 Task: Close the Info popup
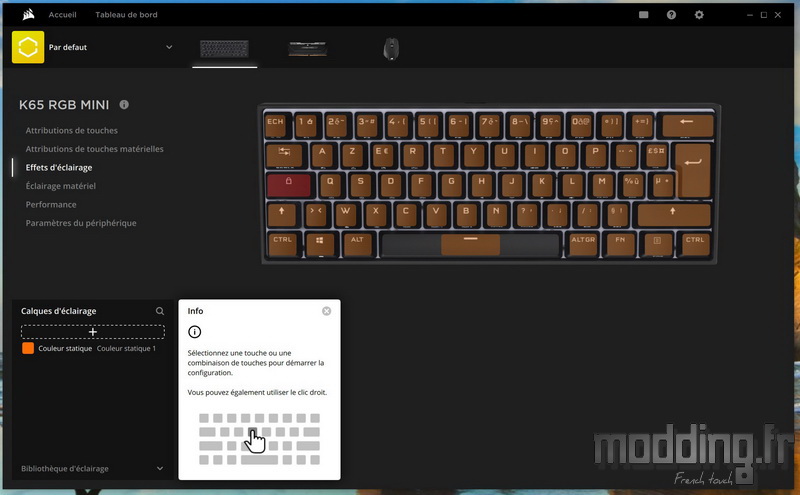tap(327, 311)
